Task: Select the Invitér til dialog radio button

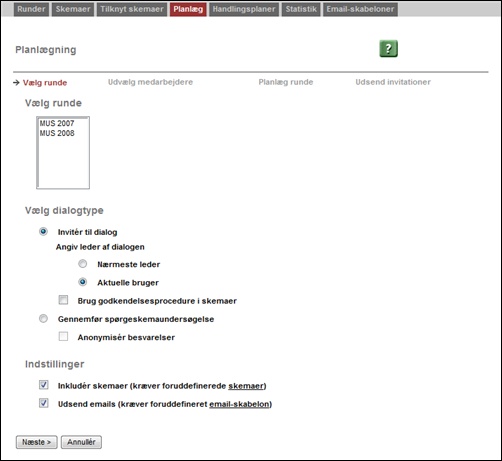Action: click(x=43, y=231)
